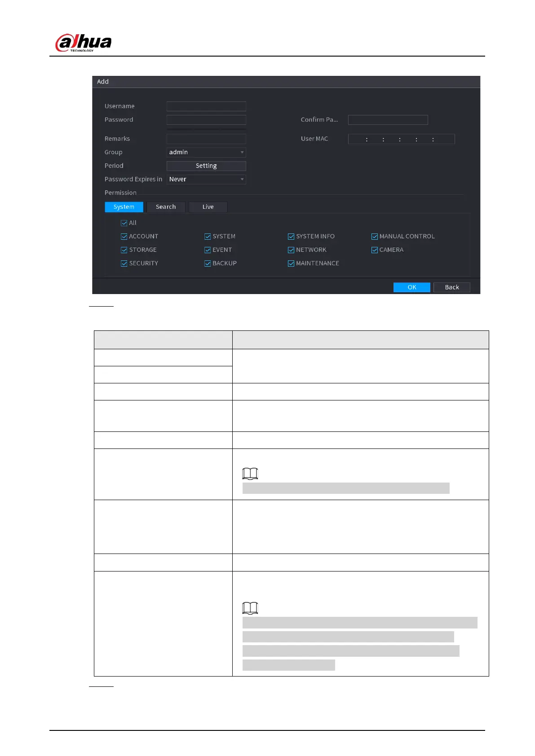Toggle the CAMERA permission checkbox

[375, 250]
